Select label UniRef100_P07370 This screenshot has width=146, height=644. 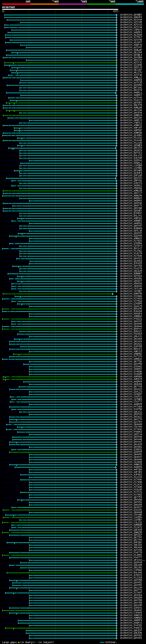131,357
